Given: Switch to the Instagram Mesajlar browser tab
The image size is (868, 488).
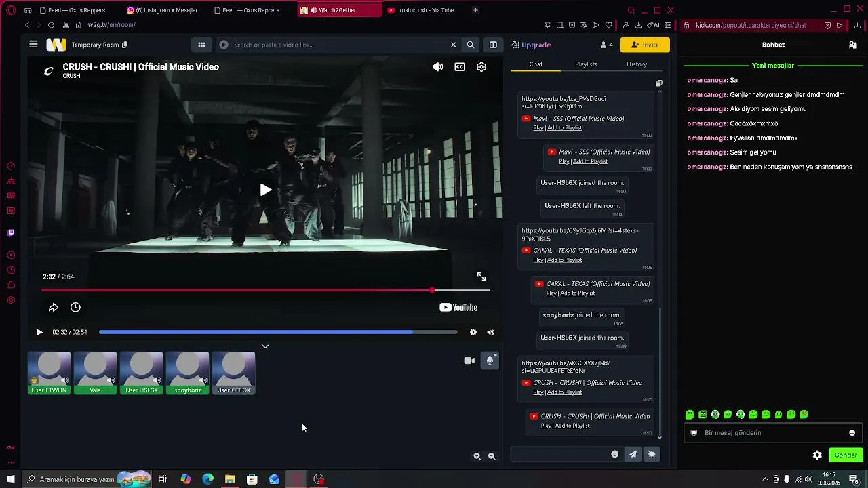Looking at the screenshot, I should coord(163,10).
